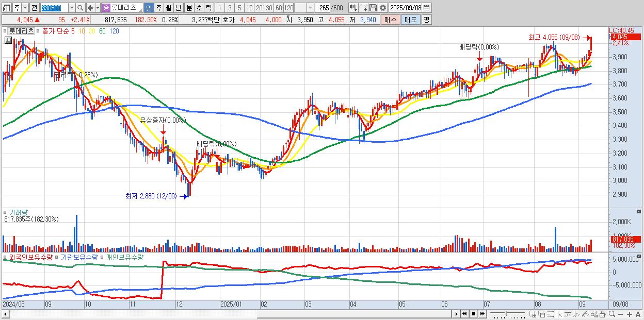Click the window layout icon at top-left
Image resolution: width=644 pixels, height=320 pixels.
coord(6,8)
